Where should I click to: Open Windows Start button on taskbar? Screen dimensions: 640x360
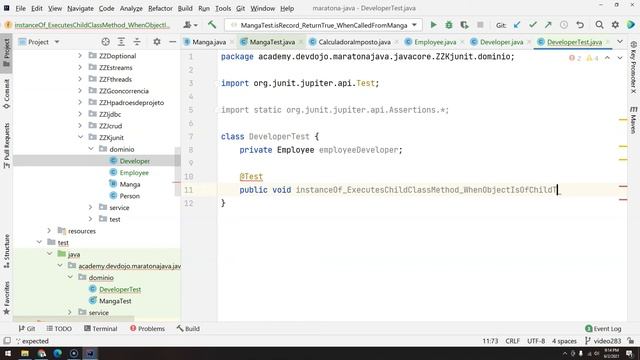[8, 353]
